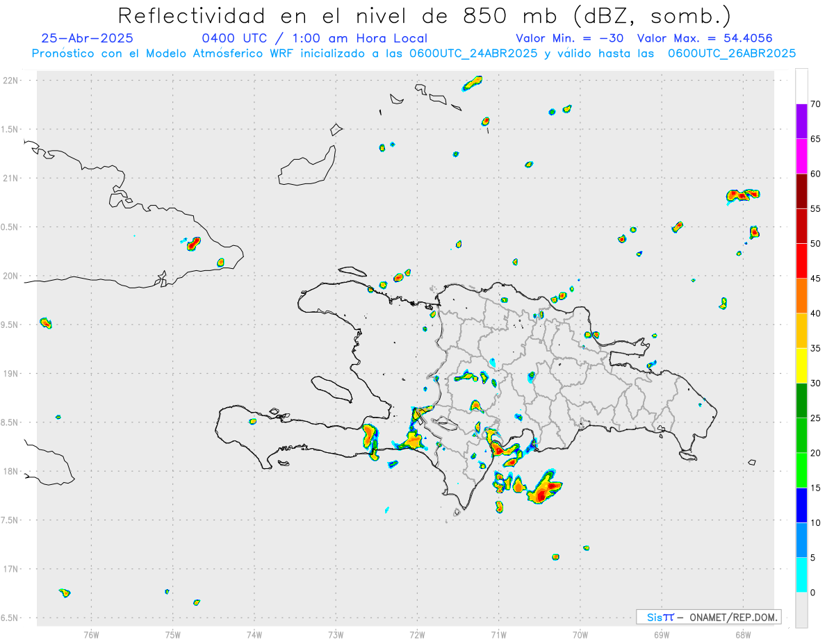Click the '60' value on the color scale
834x644 pixels.
pyautogui.click(x=815, y=174)
